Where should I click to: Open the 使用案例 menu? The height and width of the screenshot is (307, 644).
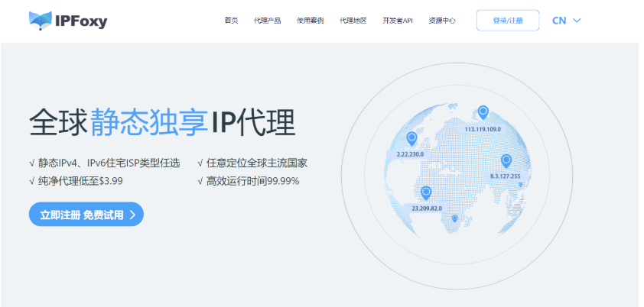(x=310, y=21)
